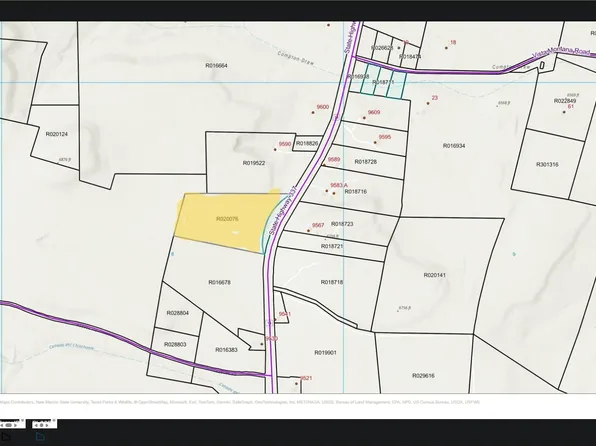This screenshot has width=596, height=446.
Task: Click red address number 23
Action: (435, 98)
